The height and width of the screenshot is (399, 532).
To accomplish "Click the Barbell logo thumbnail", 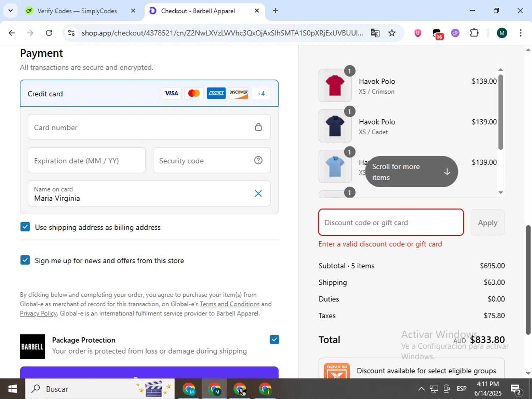I will [32, 347].
